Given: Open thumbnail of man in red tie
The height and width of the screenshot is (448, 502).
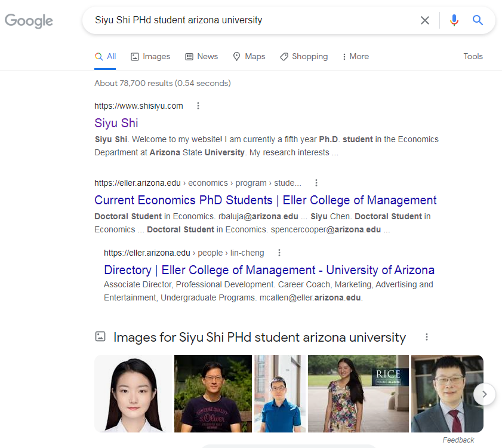Looking at the screenshot, I should click(x=447, y=394).
